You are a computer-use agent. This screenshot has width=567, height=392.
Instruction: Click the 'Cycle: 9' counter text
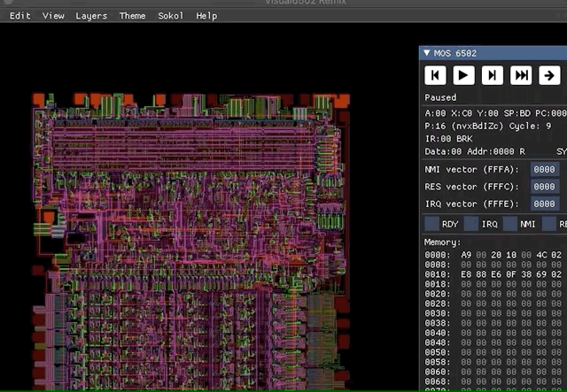[530, 126]
